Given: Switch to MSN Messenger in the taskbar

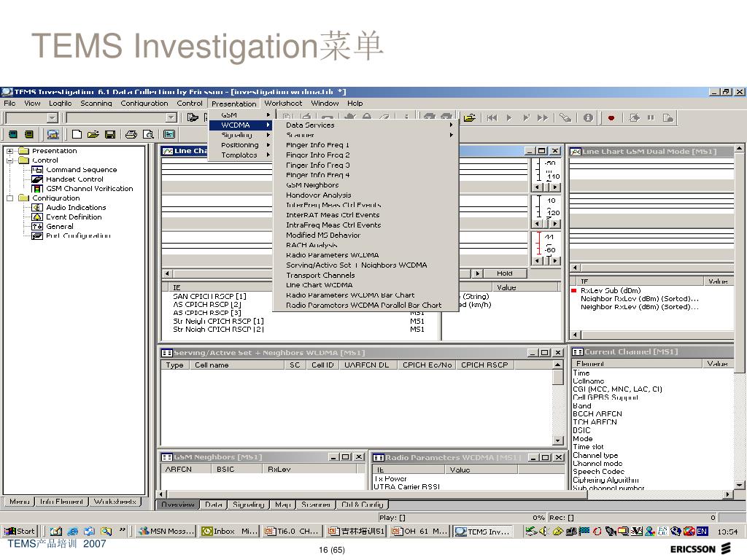Looking at the screenshot, I should [x=166, y=531].
